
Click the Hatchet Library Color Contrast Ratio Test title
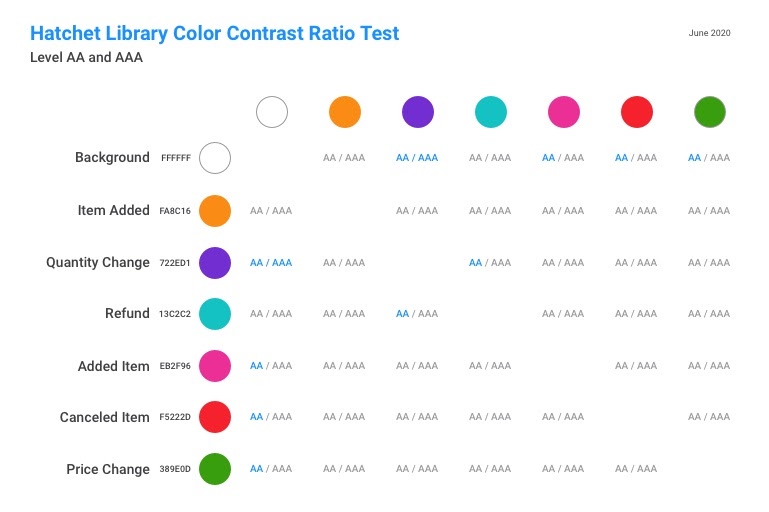215,34
